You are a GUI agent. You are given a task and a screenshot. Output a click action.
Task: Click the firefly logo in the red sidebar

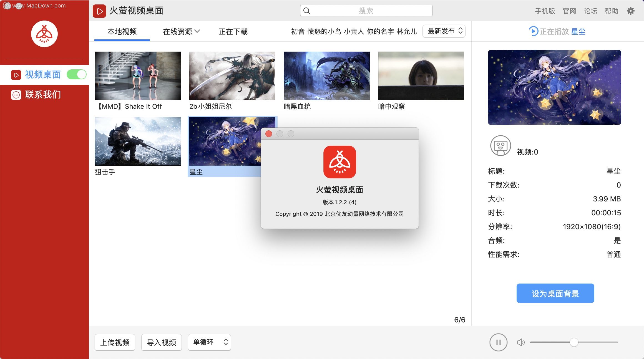tap(44, 34)
